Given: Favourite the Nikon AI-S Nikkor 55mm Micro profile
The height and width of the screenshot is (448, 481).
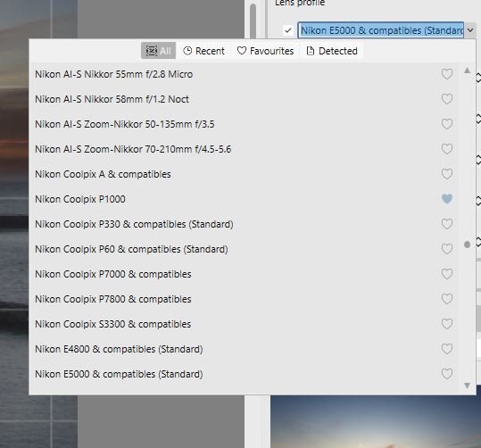Looking at the screenshot, I should click(x=446, y=74).
